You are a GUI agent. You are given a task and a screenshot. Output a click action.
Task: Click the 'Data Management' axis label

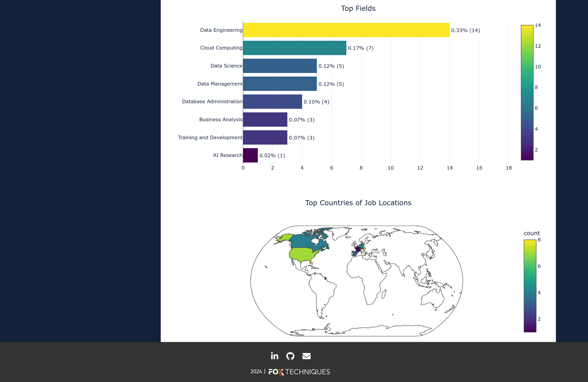click(x=220, y=84)
